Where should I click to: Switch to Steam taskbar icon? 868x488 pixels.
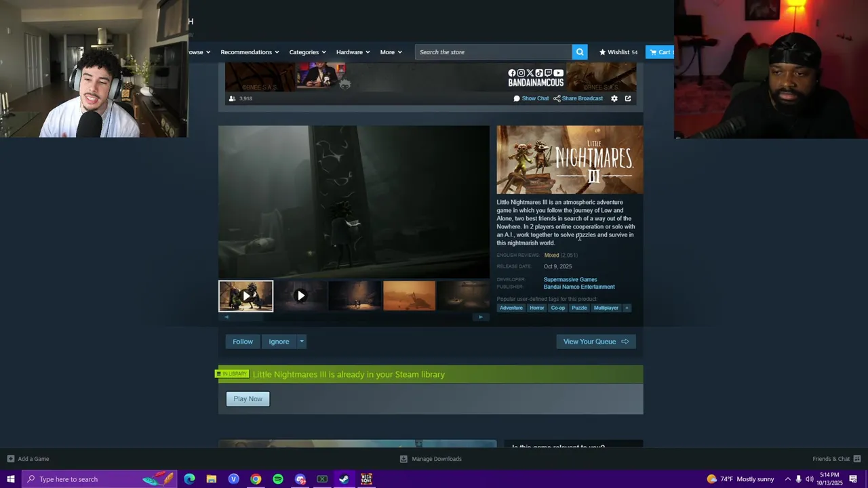[x=344, y=479]
